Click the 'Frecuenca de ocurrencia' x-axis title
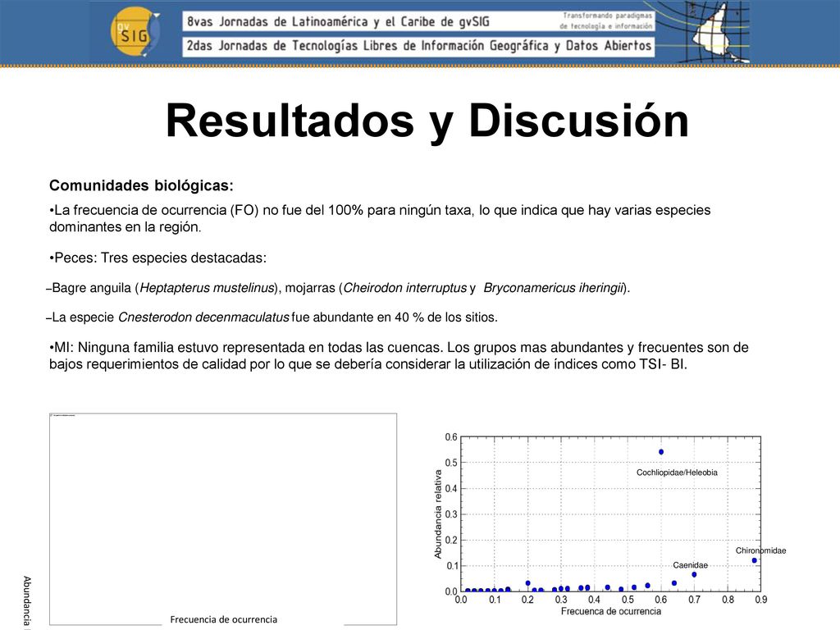The width and height of the screenshot is (840, 630). (610, 611)
